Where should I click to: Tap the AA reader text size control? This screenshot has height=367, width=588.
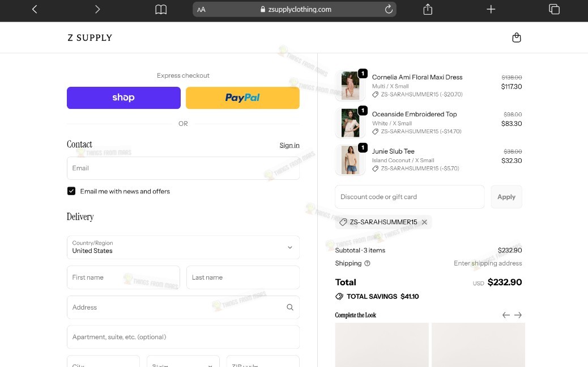[x=201, y=10]
